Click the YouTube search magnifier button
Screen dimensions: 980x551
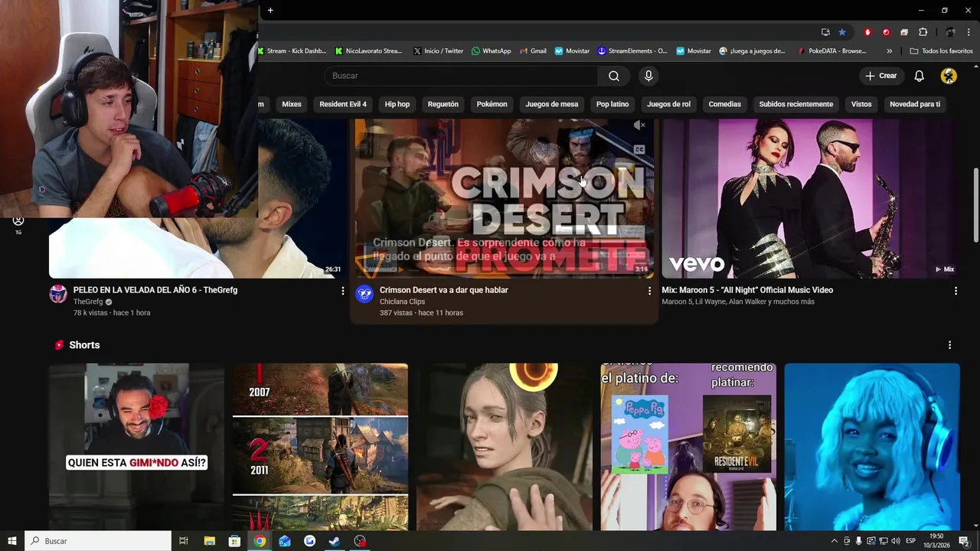pyautogui.click(x=614, y=76)
